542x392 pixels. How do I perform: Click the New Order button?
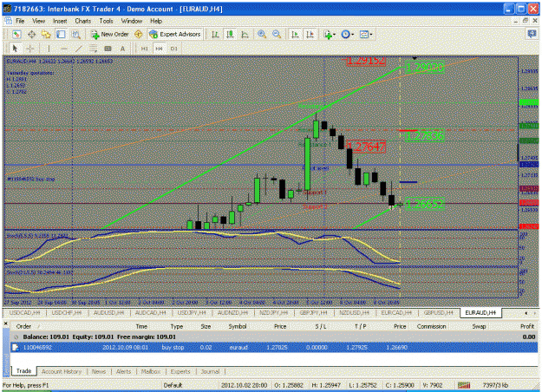[x=110, y=34]
